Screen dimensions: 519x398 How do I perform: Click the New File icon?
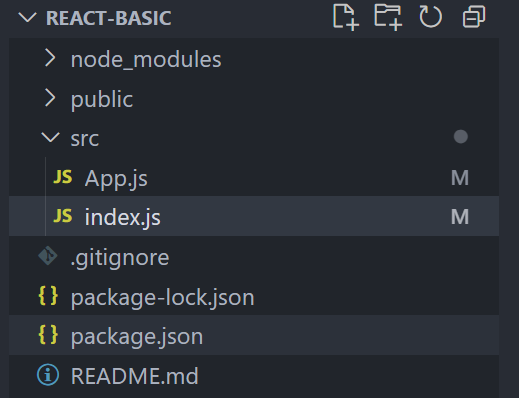[346, 17]
